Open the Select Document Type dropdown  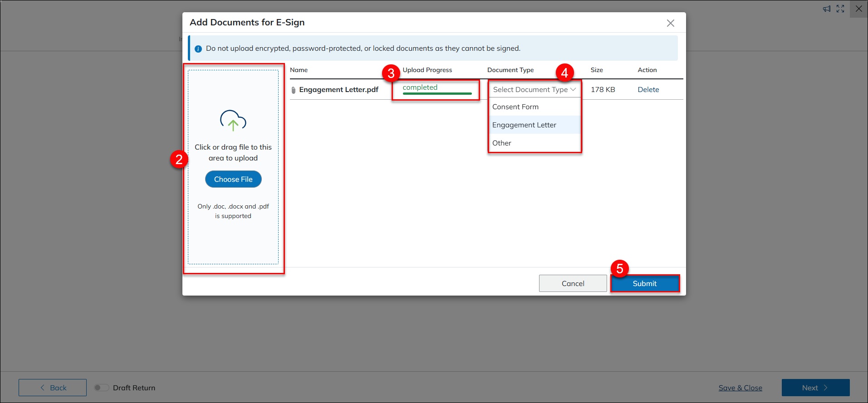pyautogui.click(x=534, y=90)
